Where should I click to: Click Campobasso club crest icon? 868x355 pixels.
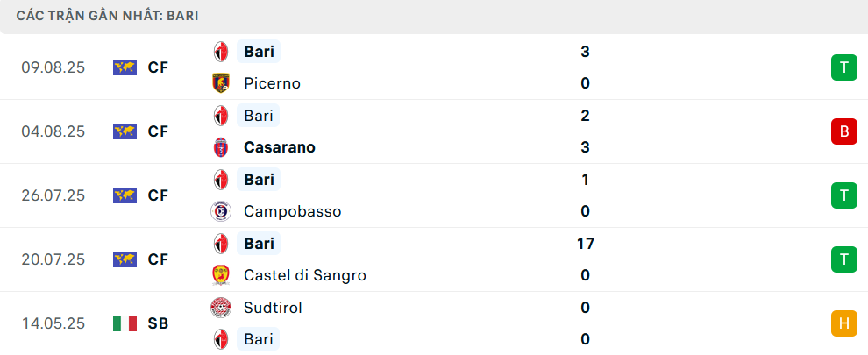coord(221,211)
